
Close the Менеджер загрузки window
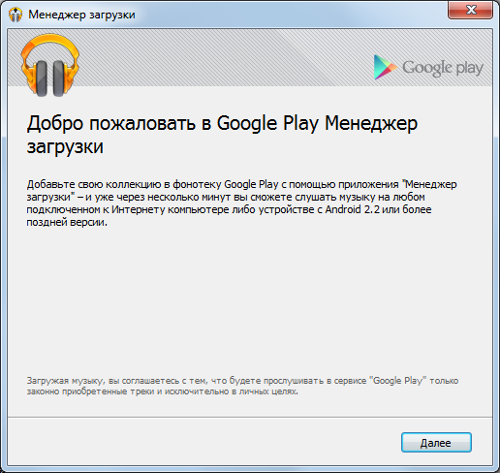click(x=470, y=10)
